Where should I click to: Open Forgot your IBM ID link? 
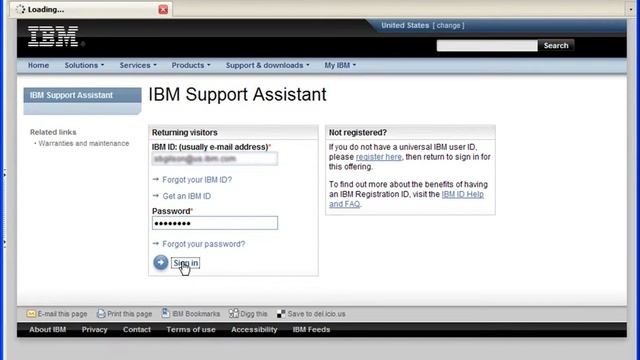197,180
